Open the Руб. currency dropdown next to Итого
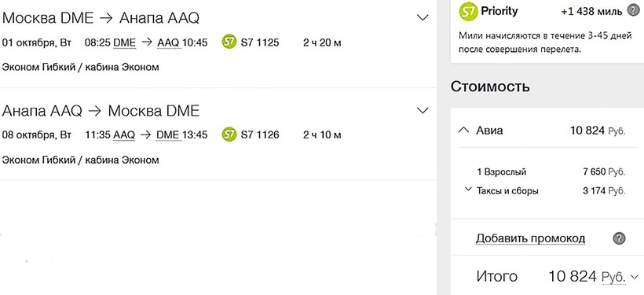Screen dimensions: 644x295 tap(620, 277)
